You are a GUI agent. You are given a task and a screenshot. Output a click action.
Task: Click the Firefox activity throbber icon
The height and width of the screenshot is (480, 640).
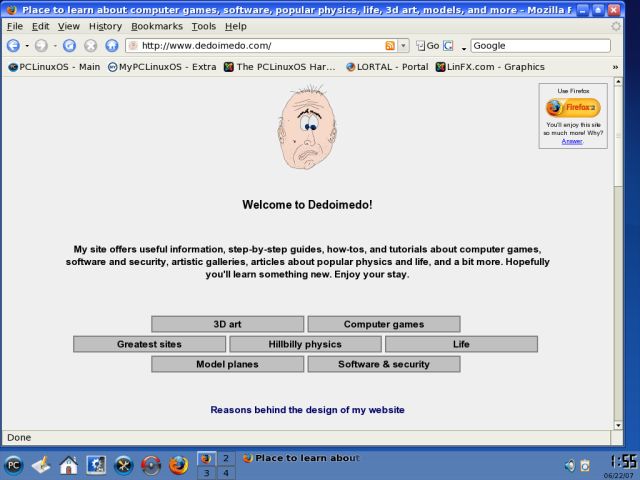tap(616, 27)
